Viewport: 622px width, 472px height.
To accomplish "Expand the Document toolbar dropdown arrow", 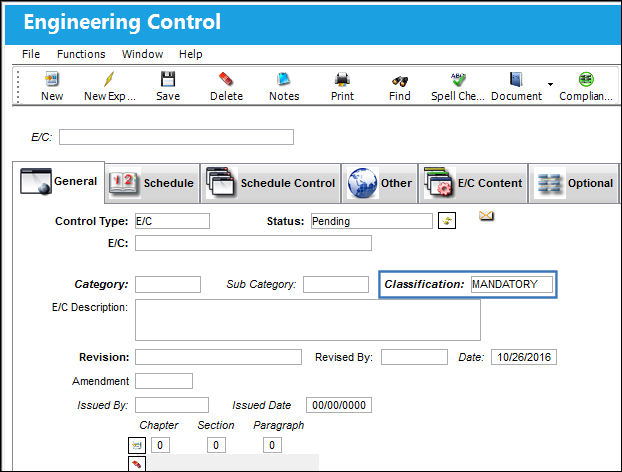I will tap(550, 84).
